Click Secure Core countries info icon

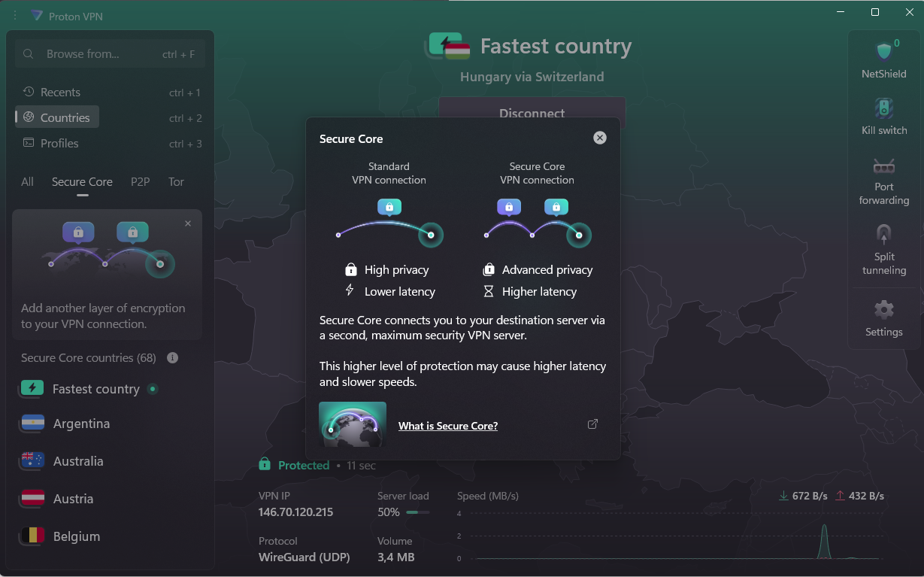tap(172, 358)
